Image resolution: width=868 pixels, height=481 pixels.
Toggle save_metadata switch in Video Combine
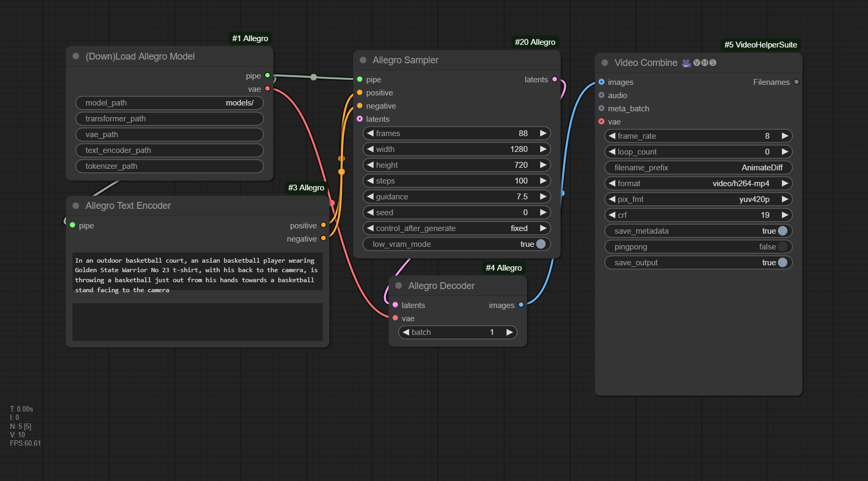(x=783, y=231)
